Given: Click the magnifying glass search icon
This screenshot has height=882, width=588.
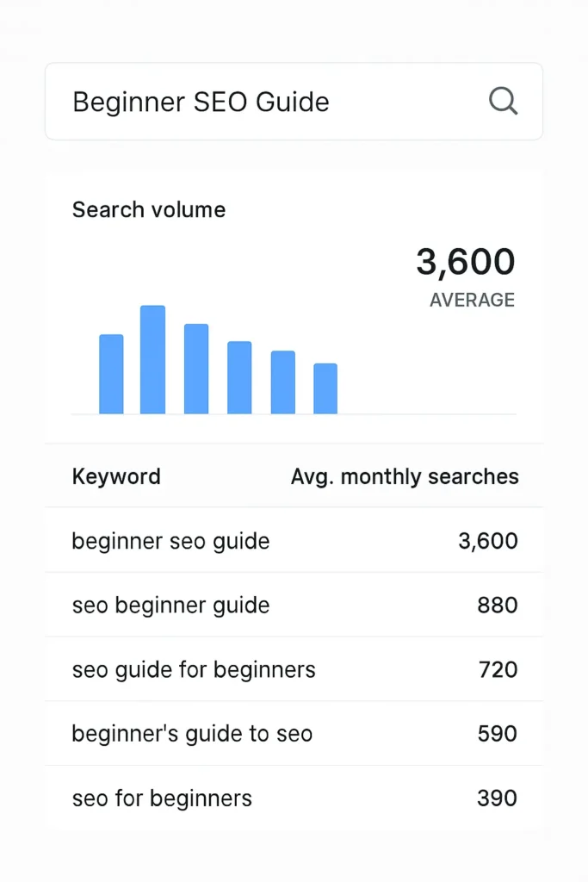Looking at the screenshot, I should click(x=504, y=101).
